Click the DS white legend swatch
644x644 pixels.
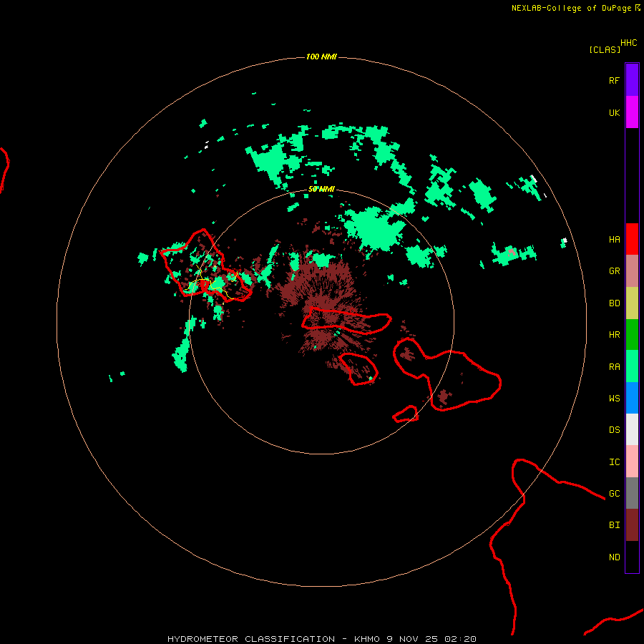(632, 429)
